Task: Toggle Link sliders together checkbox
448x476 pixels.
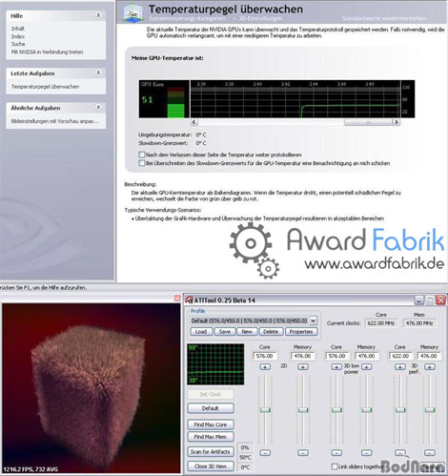Action: click(x=335, y=466)
